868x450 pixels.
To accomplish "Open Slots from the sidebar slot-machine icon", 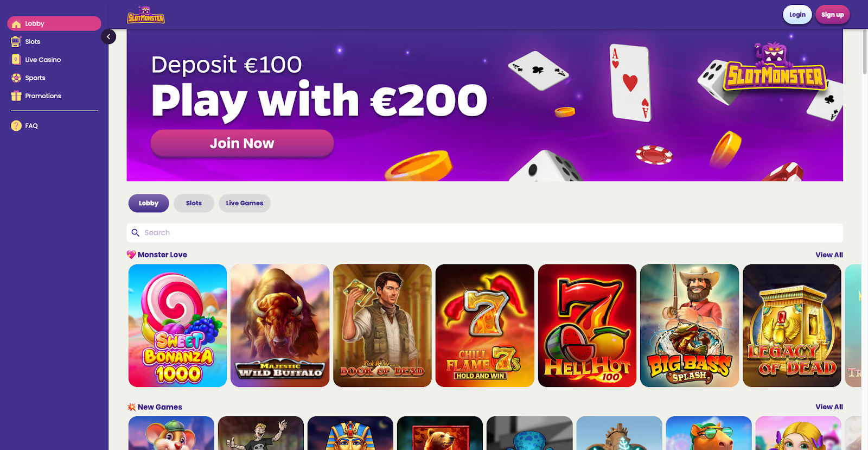I will pyautogui.click(x=16, y=42).
